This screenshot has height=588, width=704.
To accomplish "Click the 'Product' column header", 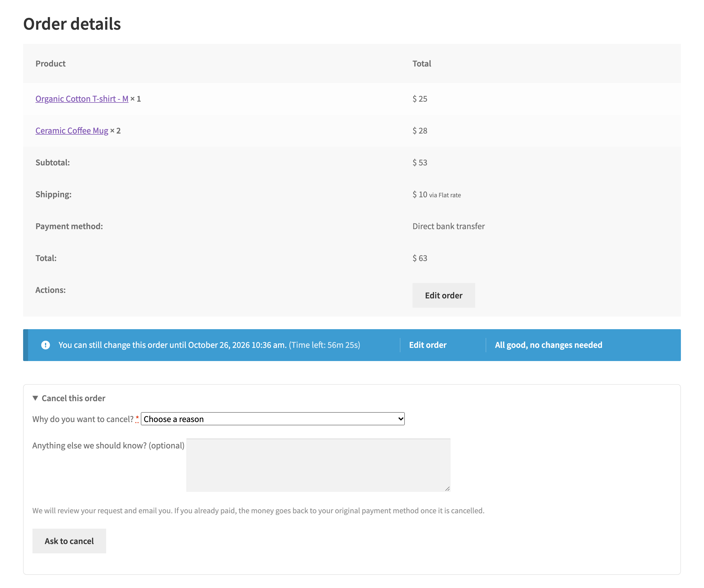I will click(x=50, y=64).
